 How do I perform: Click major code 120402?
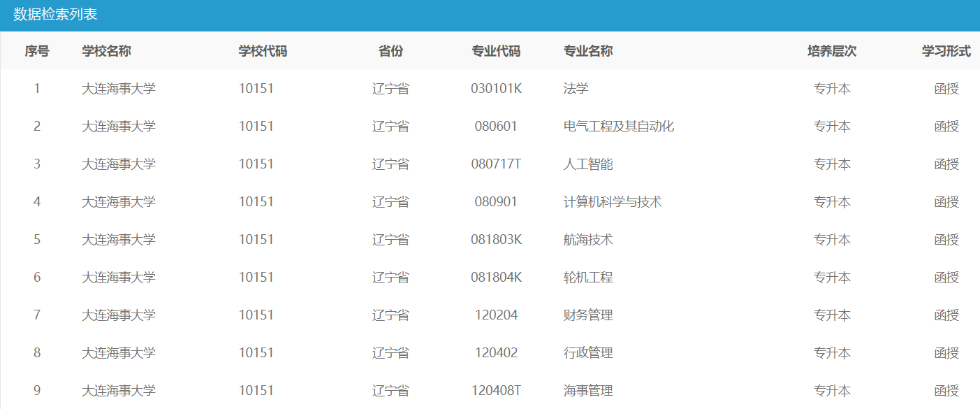496,353
